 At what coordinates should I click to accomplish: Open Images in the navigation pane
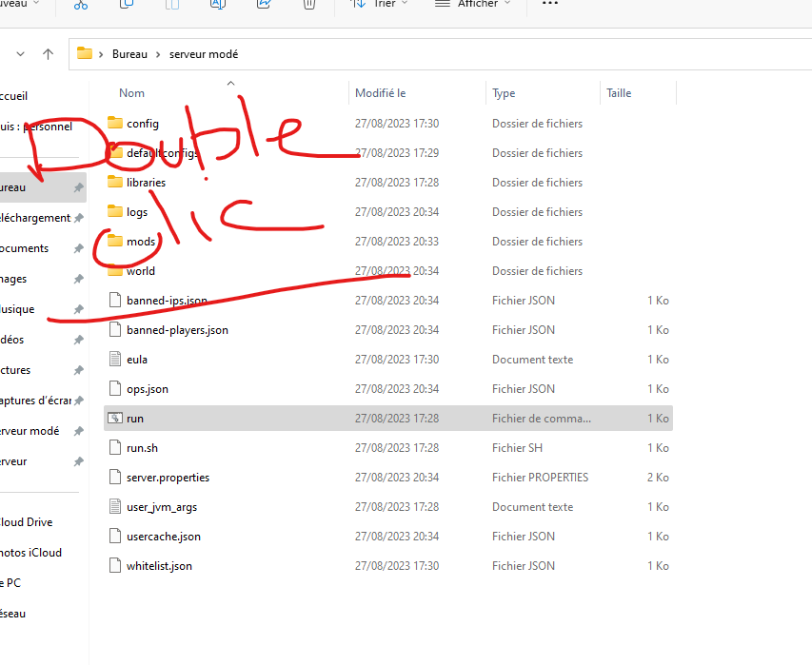pyautogui.click(x=13, y=279)
